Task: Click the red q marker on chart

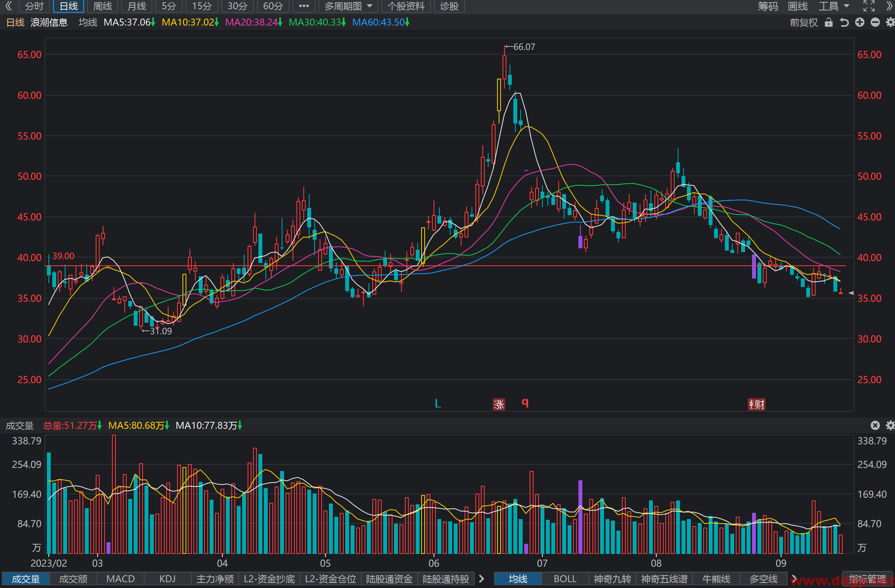Action: 525,402
